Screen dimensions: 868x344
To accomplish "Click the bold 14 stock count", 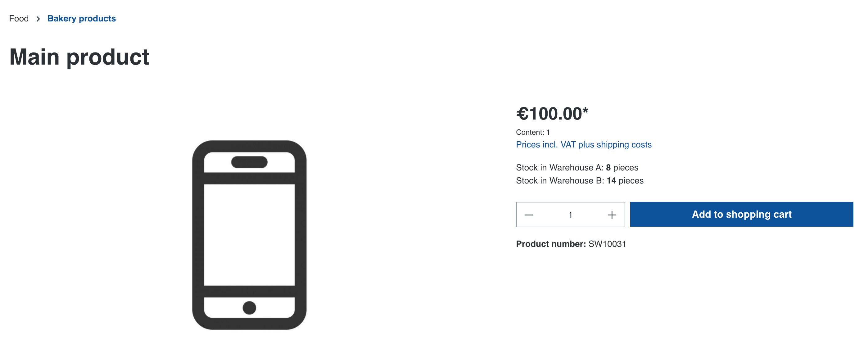I will pyautogui.click(x=611, y=181).
